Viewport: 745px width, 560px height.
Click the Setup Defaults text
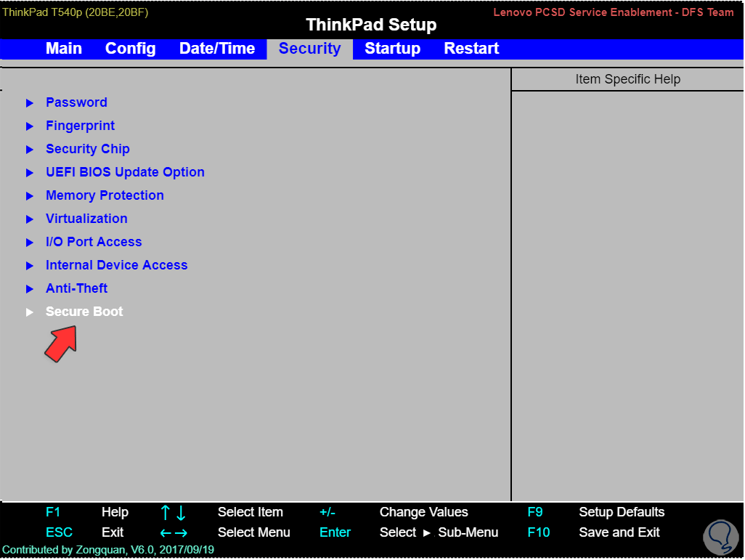622,512
